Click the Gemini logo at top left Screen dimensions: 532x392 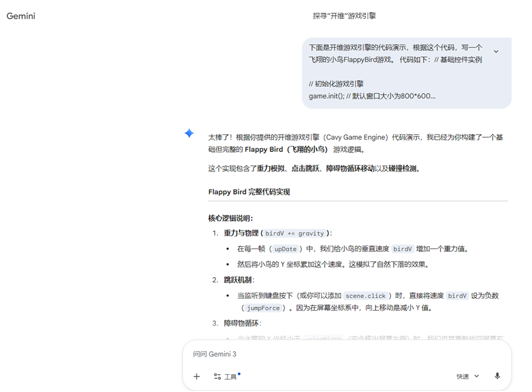click(20, 17)
